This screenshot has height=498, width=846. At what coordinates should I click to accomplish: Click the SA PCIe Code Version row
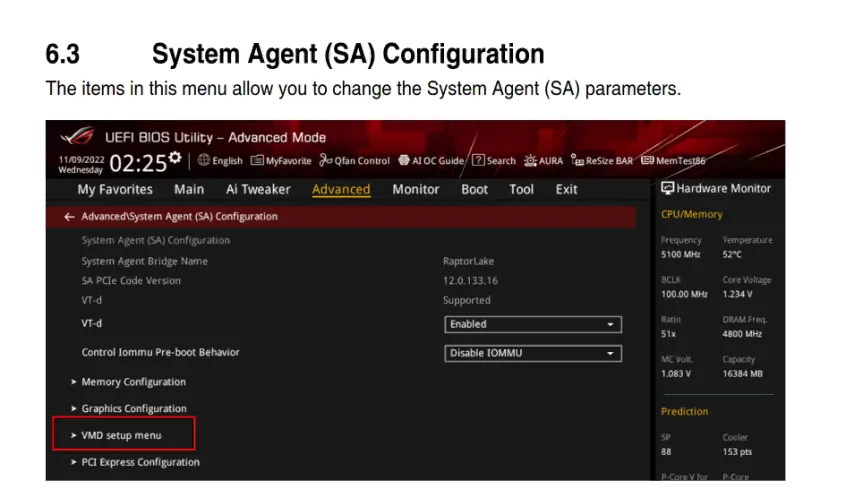131,281
